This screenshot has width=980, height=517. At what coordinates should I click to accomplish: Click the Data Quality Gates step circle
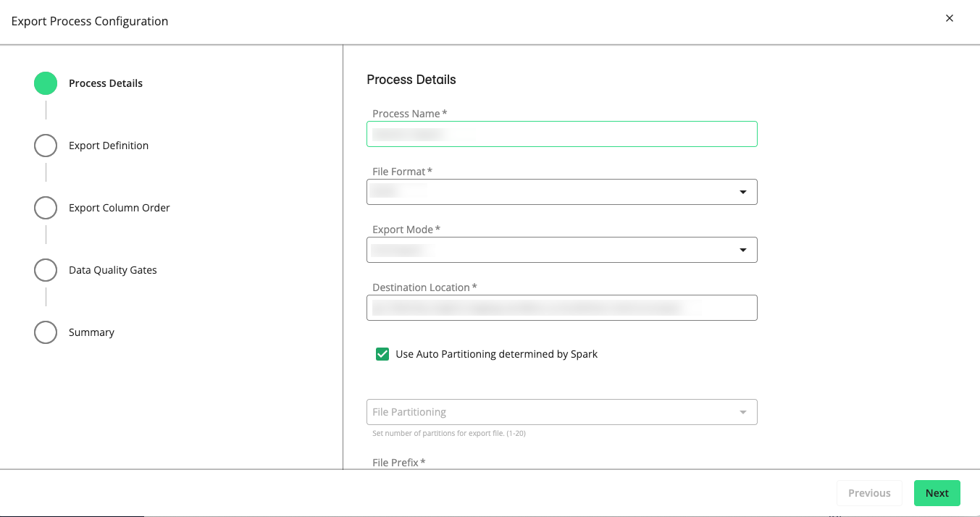[45, 269]
